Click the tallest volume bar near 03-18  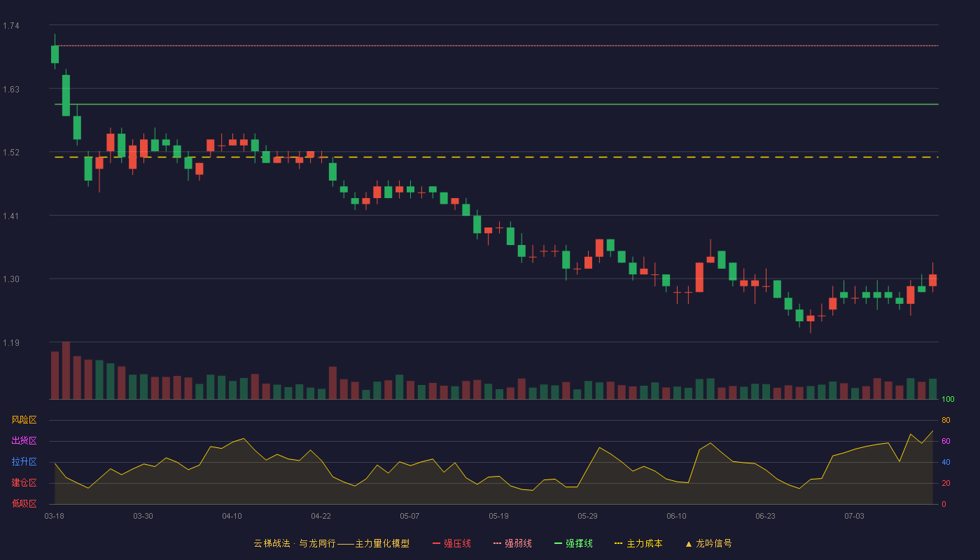click(x=66, y=370)
